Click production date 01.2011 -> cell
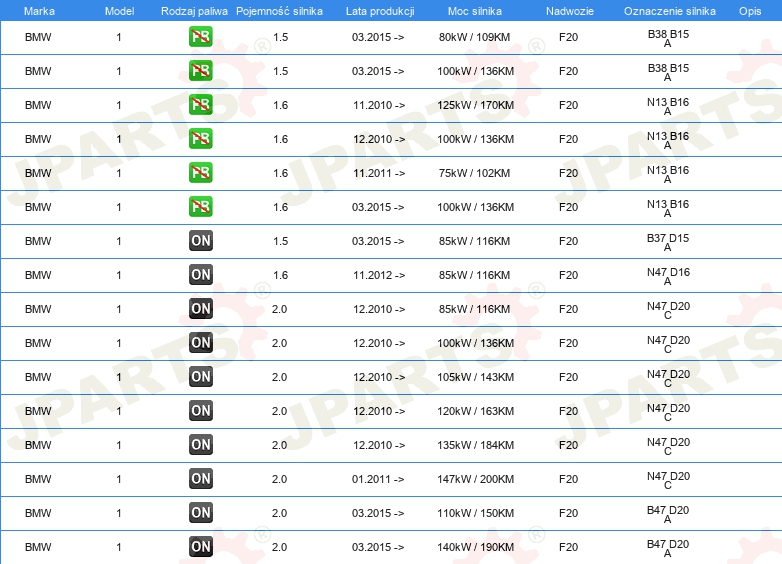 click(378, 479)
